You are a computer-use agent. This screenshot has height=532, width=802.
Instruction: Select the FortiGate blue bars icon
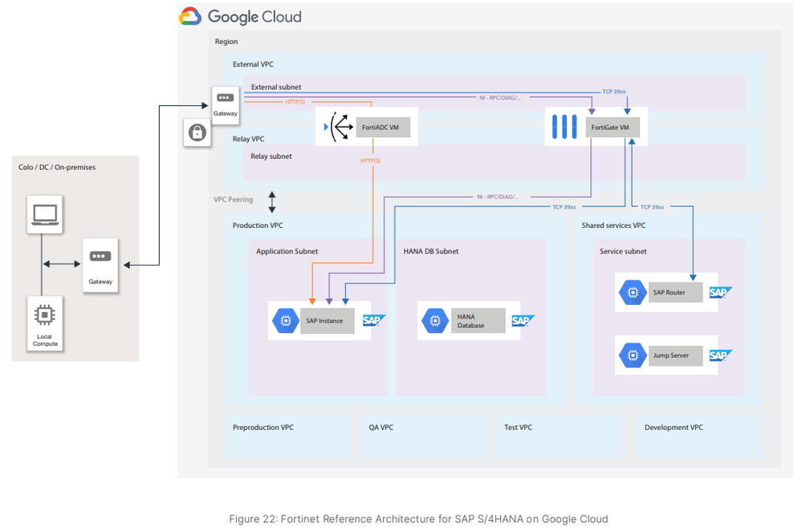(x=564, y=127)
